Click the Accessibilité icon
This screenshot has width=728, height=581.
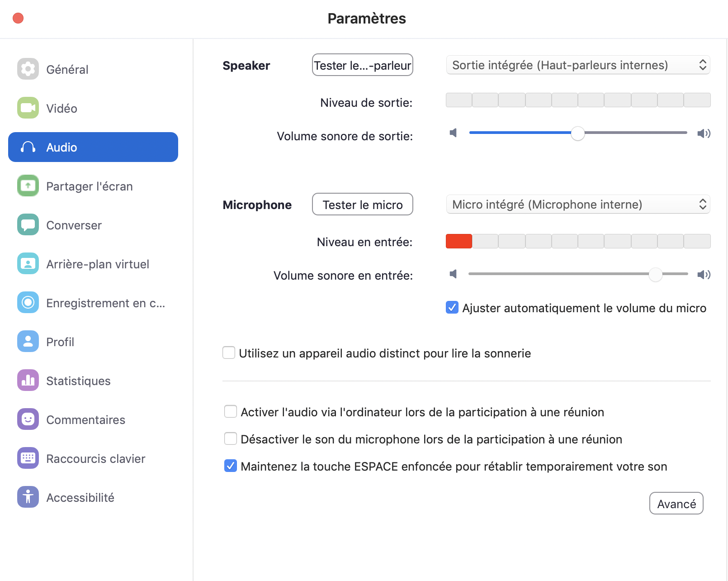[x=28, y=497]
